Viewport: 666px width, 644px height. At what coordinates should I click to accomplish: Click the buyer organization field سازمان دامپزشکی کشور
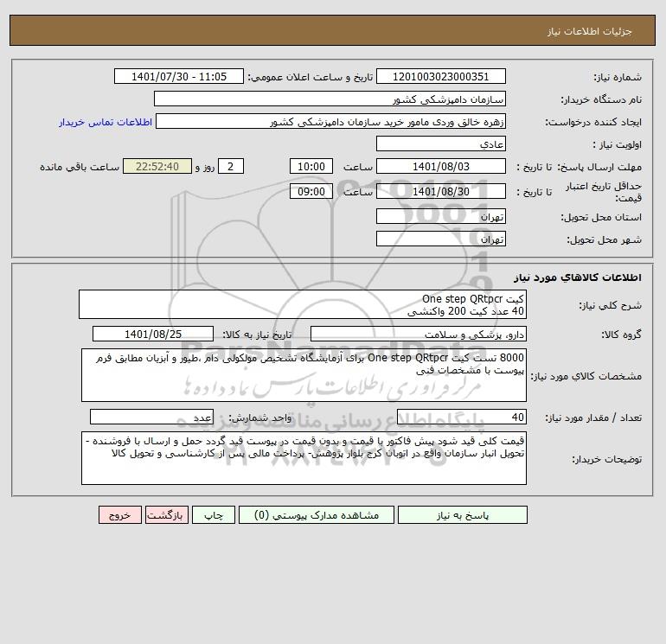pyautogui.click(x=330, y=99)
